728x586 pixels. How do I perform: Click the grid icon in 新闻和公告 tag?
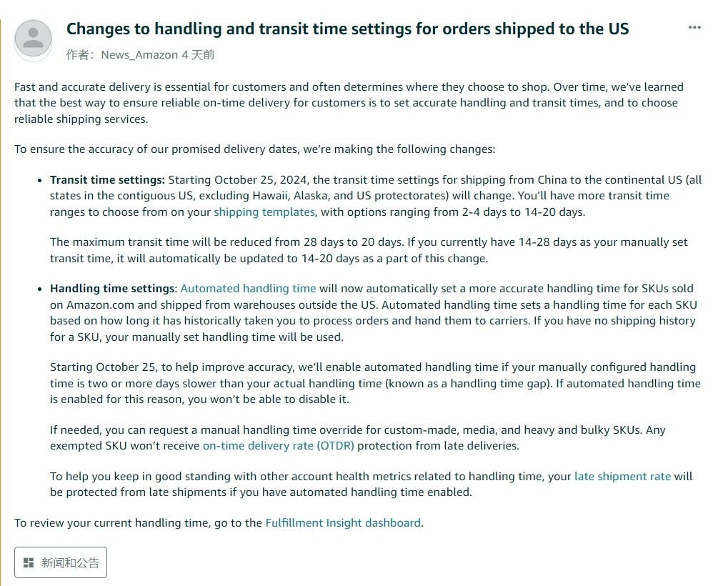click(x=29, y=563)
